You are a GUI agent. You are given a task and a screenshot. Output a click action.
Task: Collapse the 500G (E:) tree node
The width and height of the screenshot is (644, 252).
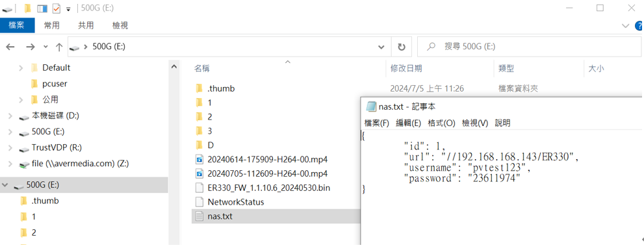(x=5, y=185)
